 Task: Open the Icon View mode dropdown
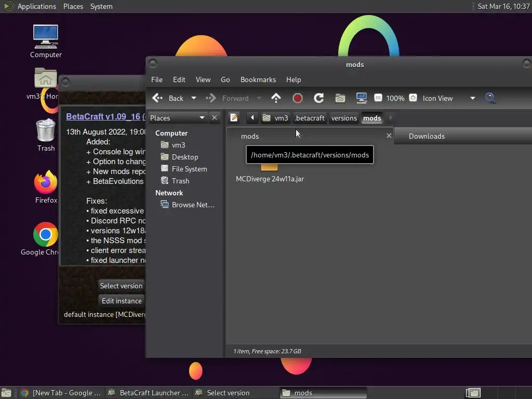point(448,98)
